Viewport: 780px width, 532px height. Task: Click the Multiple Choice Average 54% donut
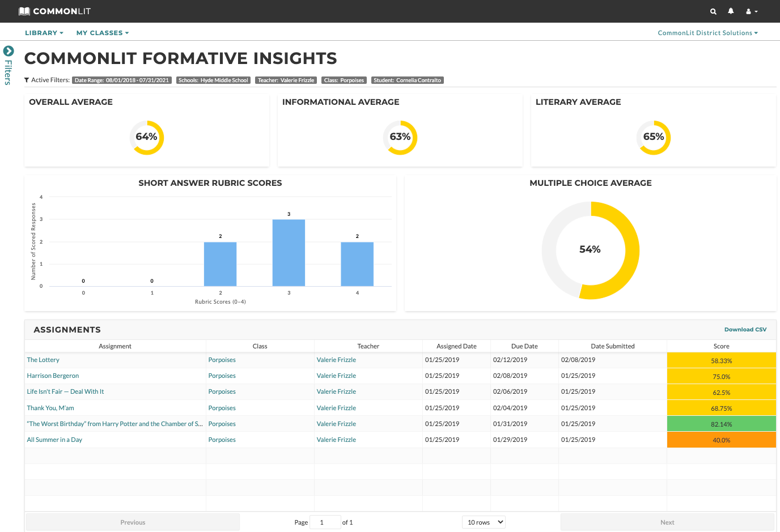(591, 250)
